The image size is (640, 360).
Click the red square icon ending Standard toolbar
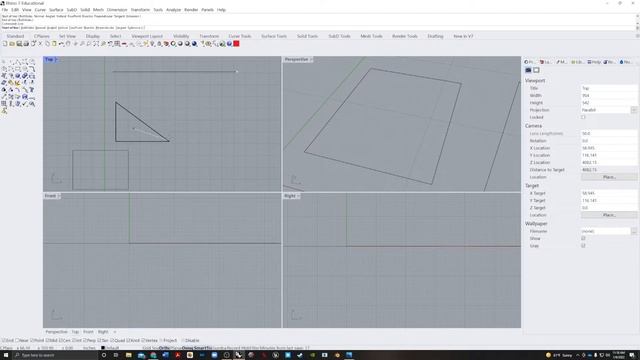(236, 44)
